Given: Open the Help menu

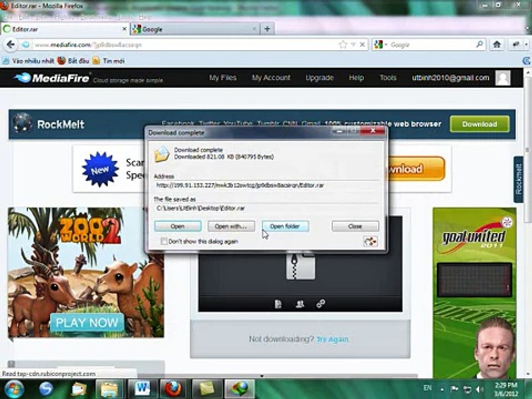Looking at the screenshot, I should tap(356, 78).
